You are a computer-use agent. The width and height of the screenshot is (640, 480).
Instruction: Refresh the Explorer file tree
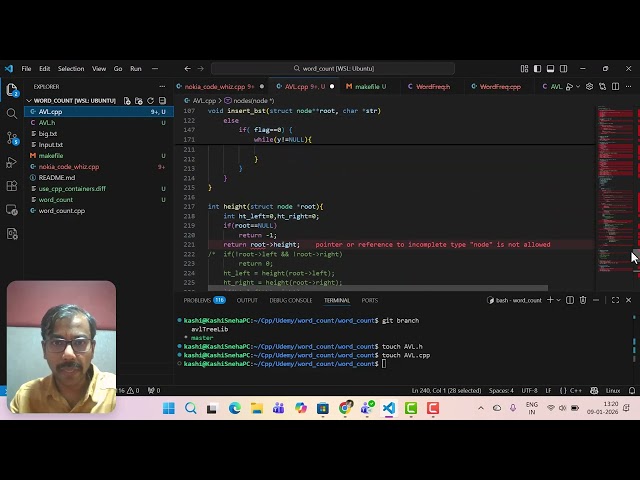(x=149, y=101)
